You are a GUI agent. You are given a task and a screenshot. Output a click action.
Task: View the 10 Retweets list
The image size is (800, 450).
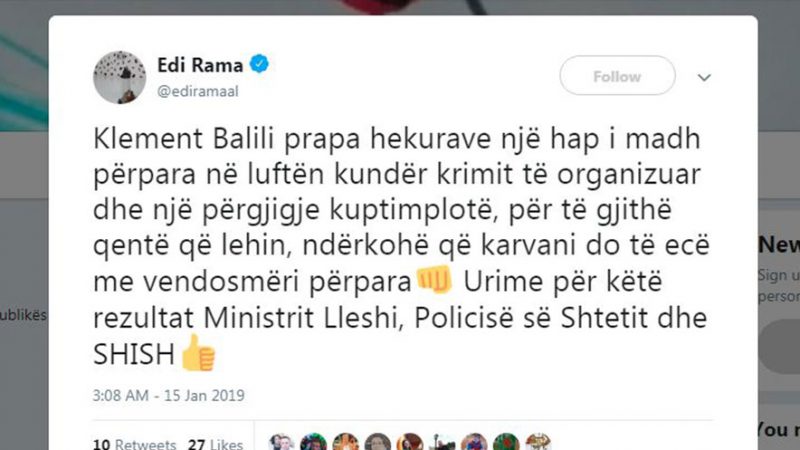tap(134, 443)
